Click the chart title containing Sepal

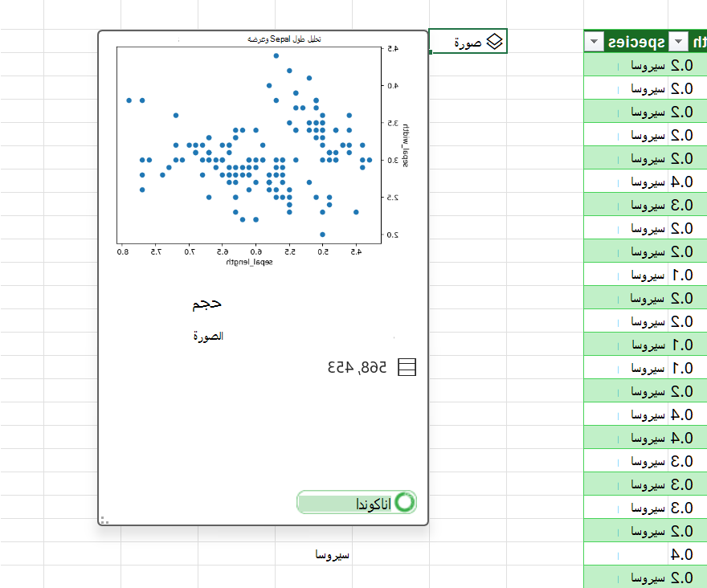pyautogui.click(x=284, y=39)
